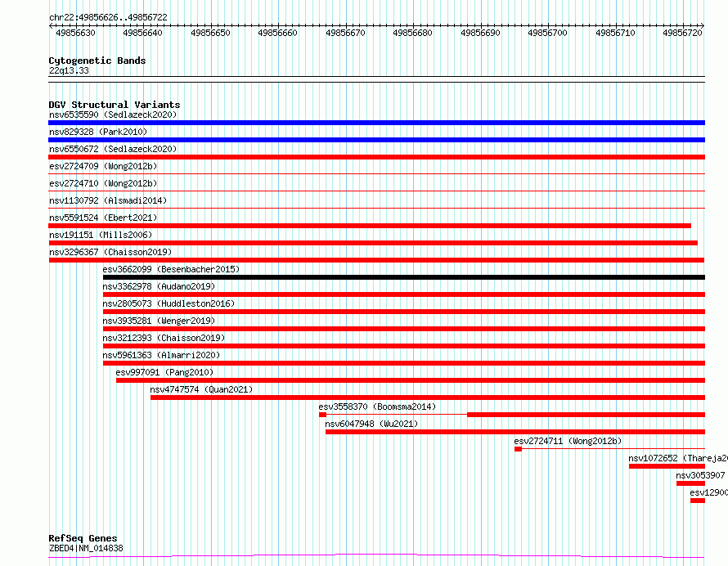728x566 pixels.
Task: Click red bar under esv997091 (Pang2010)
Action: coord(411,380)
